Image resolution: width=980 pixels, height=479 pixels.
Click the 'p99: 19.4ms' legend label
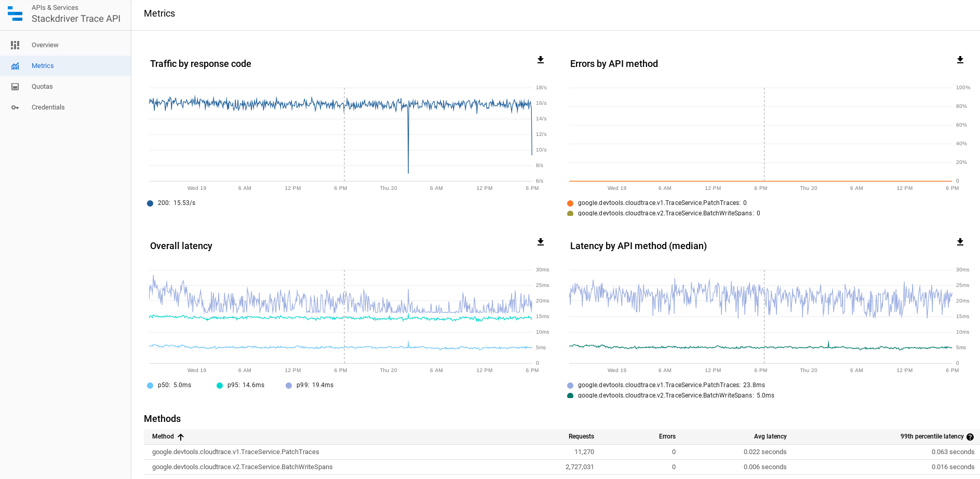315,385
